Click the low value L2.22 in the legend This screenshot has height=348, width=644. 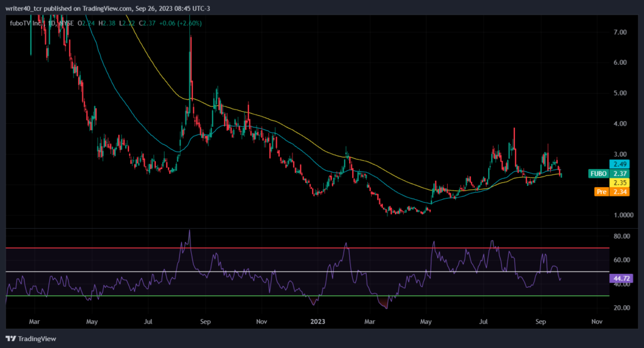pyautogui.click(x=127, y=23)
